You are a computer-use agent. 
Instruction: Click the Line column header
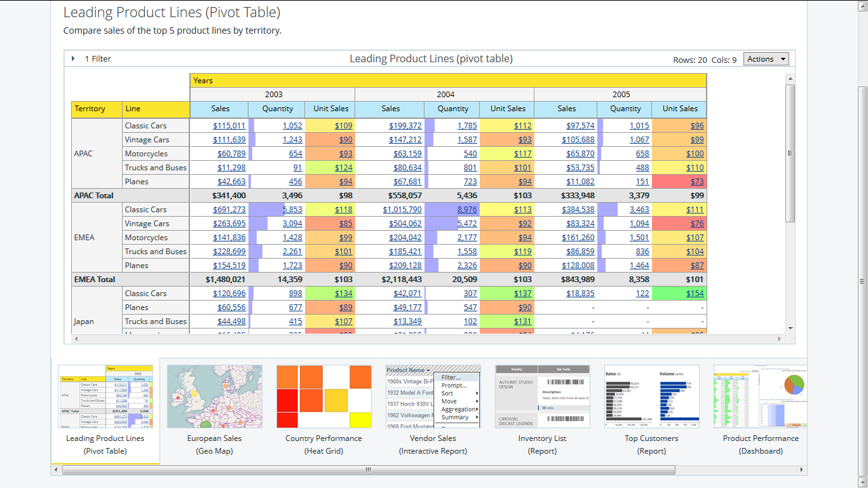(x=156, y=109)
